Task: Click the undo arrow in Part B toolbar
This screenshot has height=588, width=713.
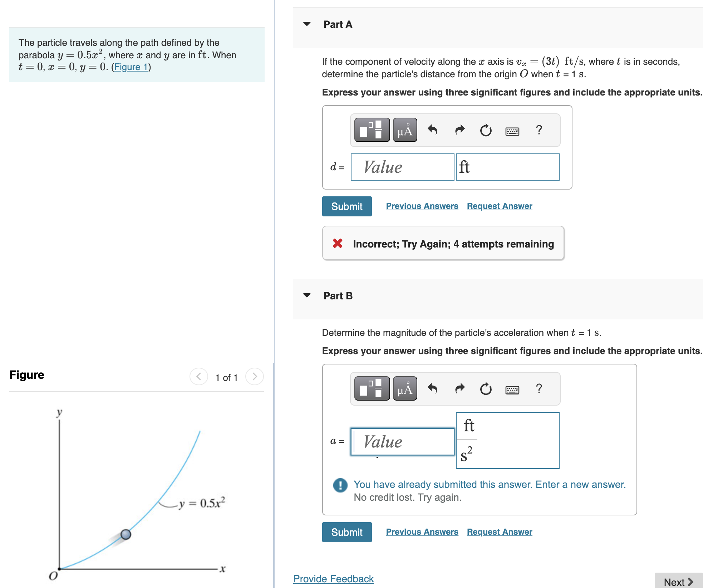Action: coord(433,389)
